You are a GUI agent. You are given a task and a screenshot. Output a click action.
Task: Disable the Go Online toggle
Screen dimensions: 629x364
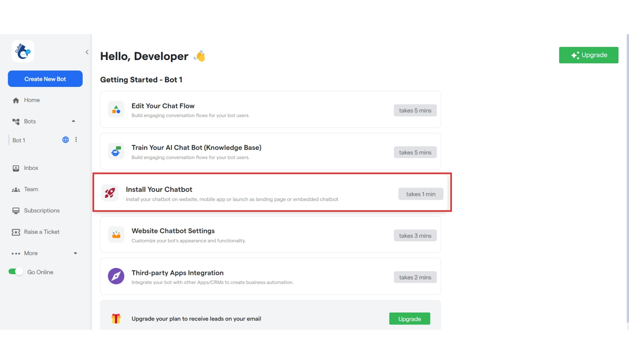[15, 272]
